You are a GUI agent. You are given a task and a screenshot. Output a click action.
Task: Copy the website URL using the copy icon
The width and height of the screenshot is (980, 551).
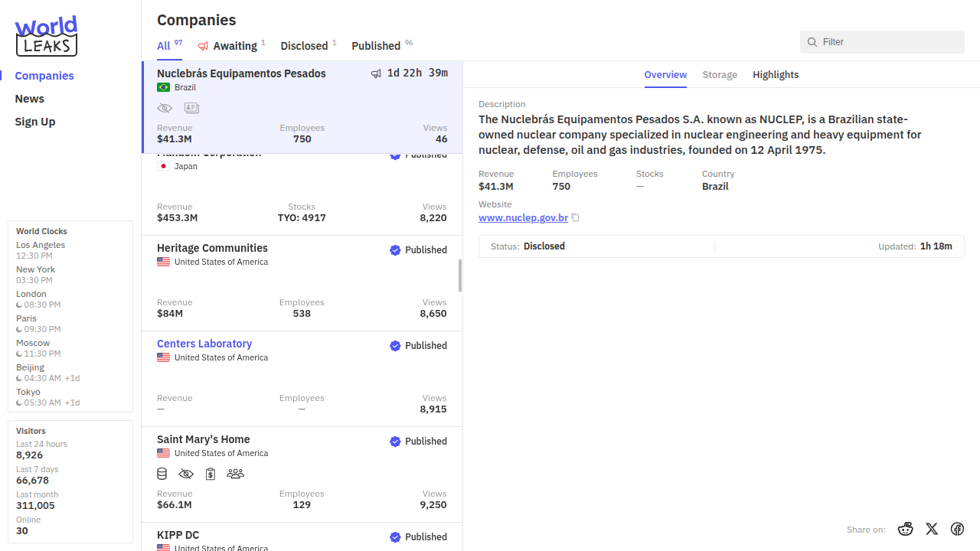pos(576,218)
